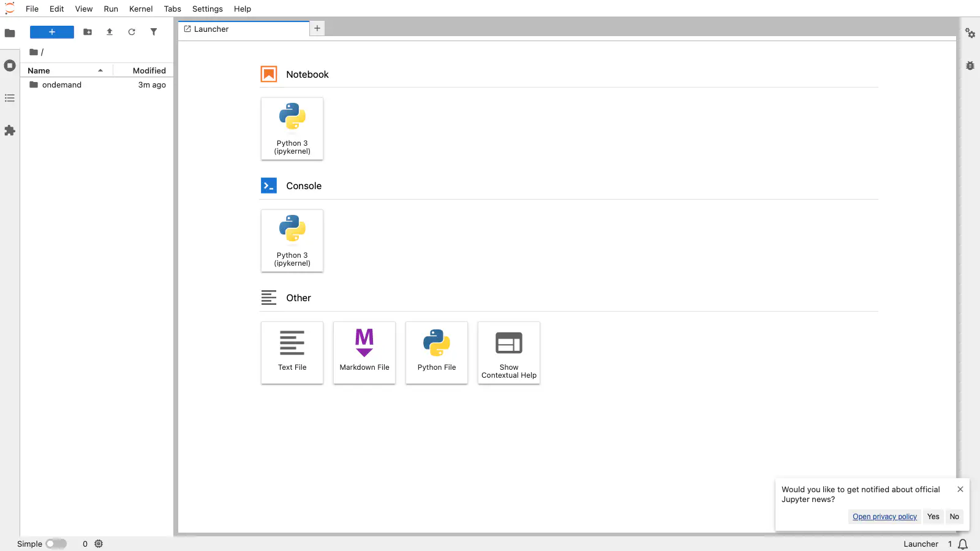Click the blue New Launcher plus button
The height and width of the screenshot is (551, 980).
(x=52, y=32)
